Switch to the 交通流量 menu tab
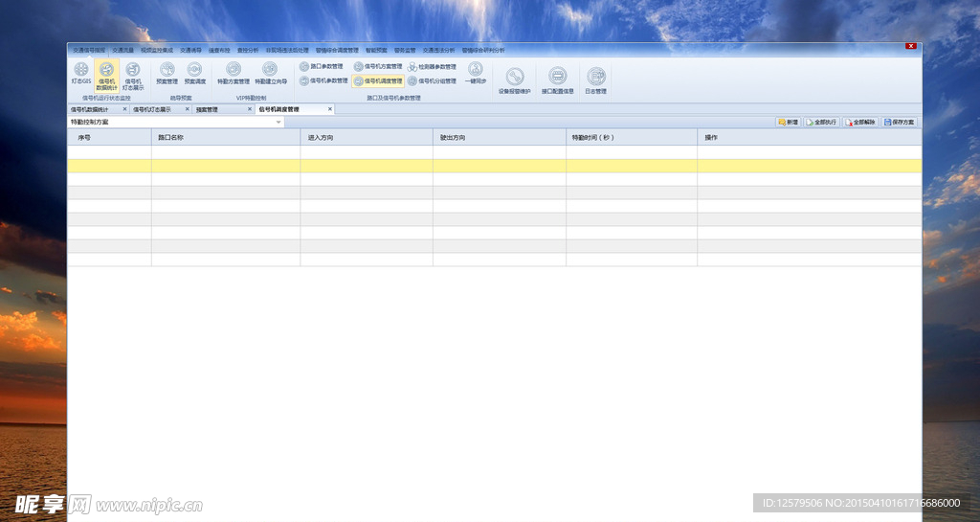This screenshot has width=980, height=522. tap(122, 49)
